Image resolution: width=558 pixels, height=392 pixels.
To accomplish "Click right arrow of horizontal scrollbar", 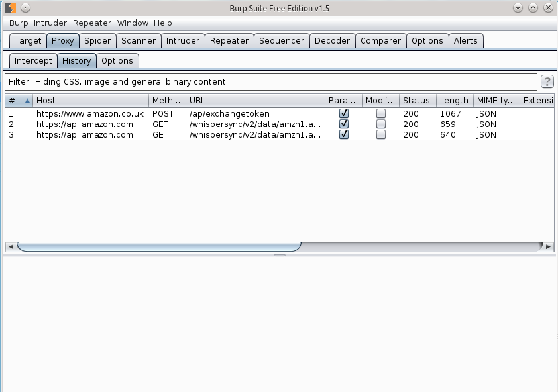I will (x=549, y=246).
